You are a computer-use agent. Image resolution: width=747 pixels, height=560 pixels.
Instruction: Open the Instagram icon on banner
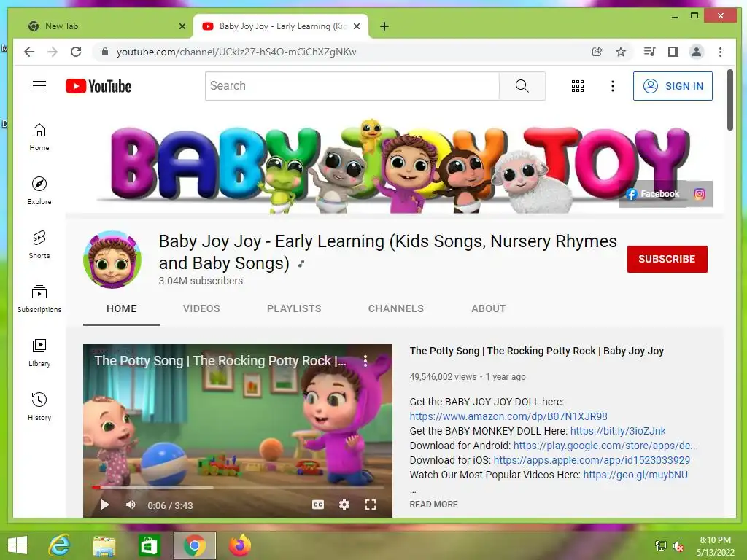coord(700,194)
